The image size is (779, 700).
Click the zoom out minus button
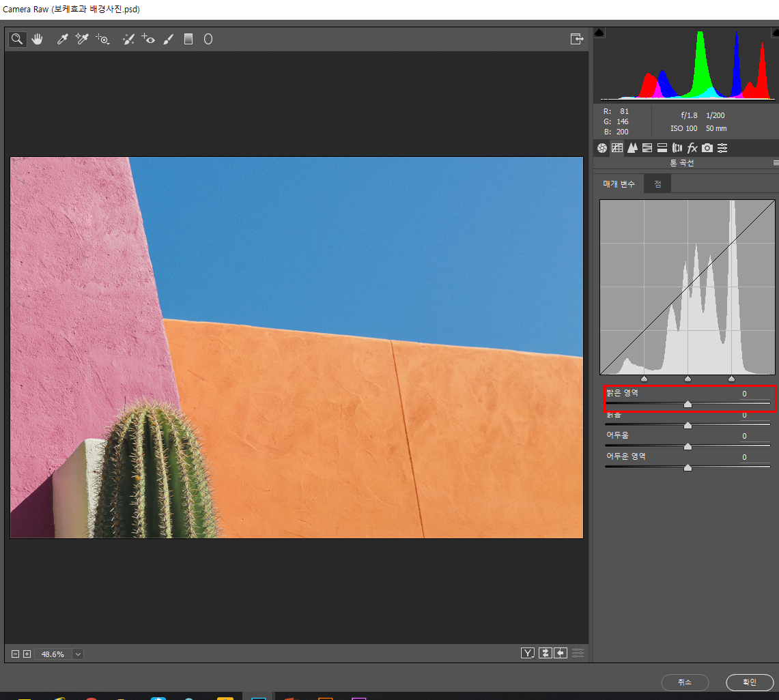click(x=16, y=654)
